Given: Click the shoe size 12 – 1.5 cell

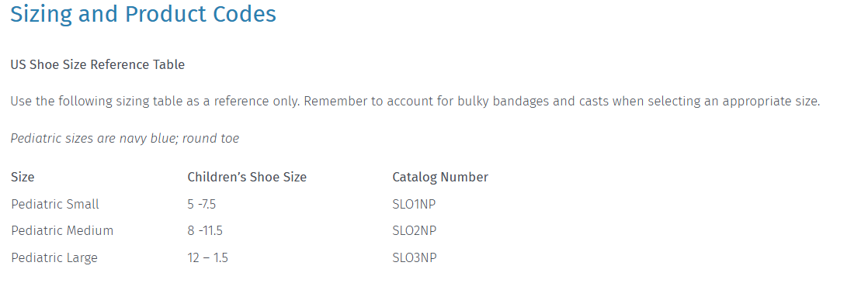Looking at the screenshot, I should (207, 257).
